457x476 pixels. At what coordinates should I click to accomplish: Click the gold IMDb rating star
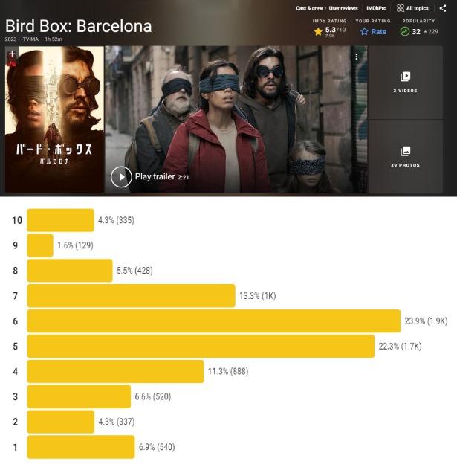[x=318, y=32]
